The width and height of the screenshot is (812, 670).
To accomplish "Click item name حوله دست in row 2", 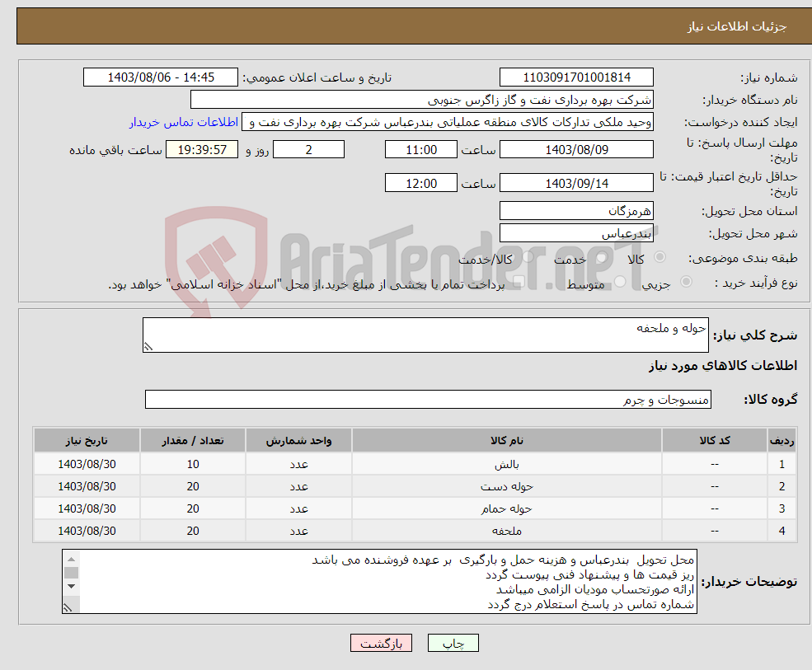I will [506, 486].
